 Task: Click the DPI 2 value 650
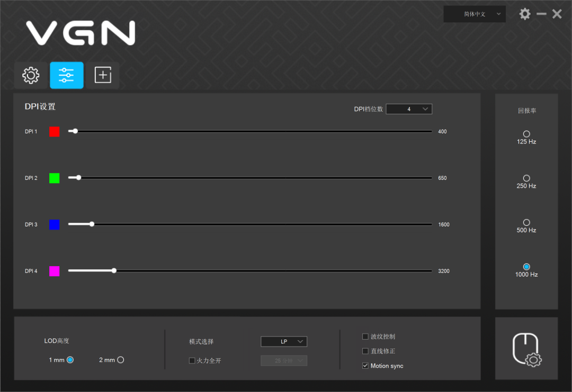(x=442, y=178)
